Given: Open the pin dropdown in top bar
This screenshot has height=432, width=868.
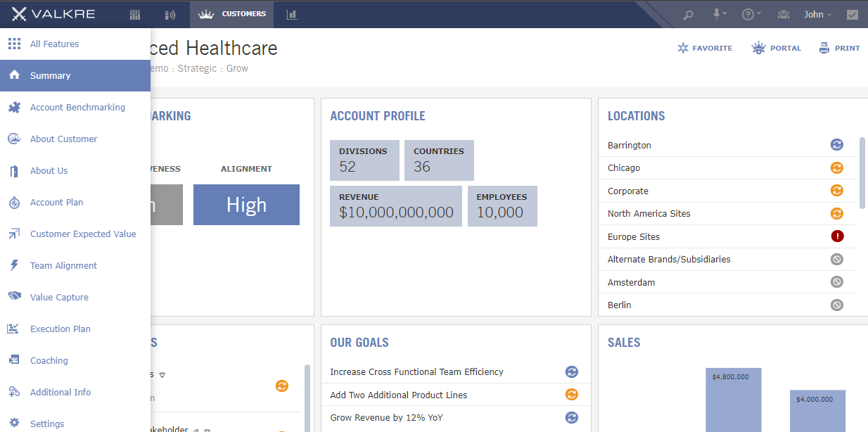Looking at the screenshot, I should point(721,14).
